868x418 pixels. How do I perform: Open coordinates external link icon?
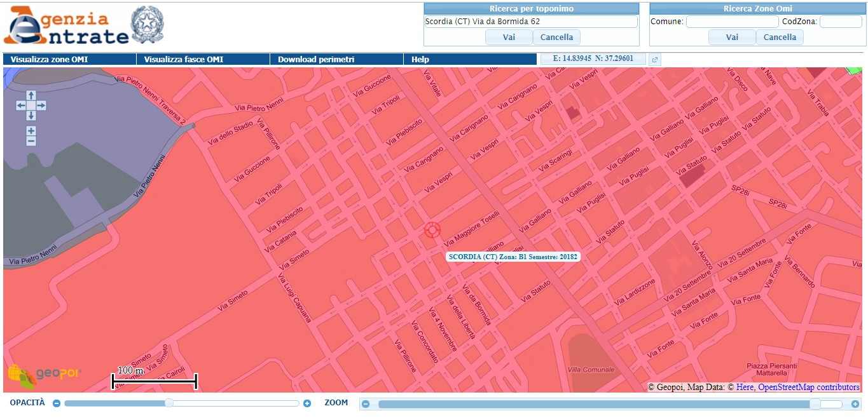tap(654, 60)
